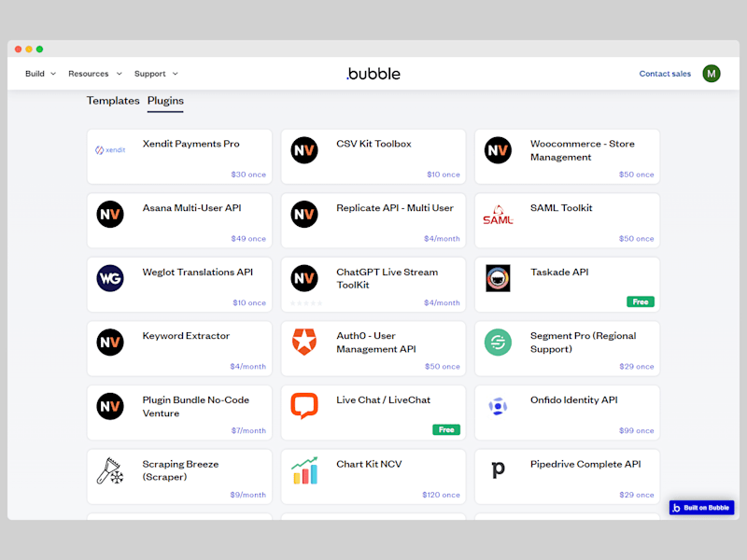This screenshot has height=560, width=747.
Task: Click the bubble logo in header
Action: point(373,74)
